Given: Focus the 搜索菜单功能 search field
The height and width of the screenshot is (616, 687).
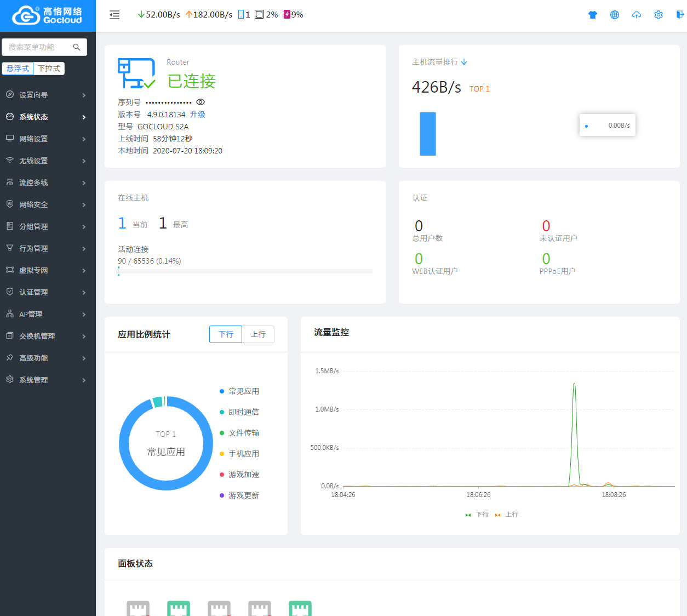Looking at the screenshot, I should [x=44, y=47].
